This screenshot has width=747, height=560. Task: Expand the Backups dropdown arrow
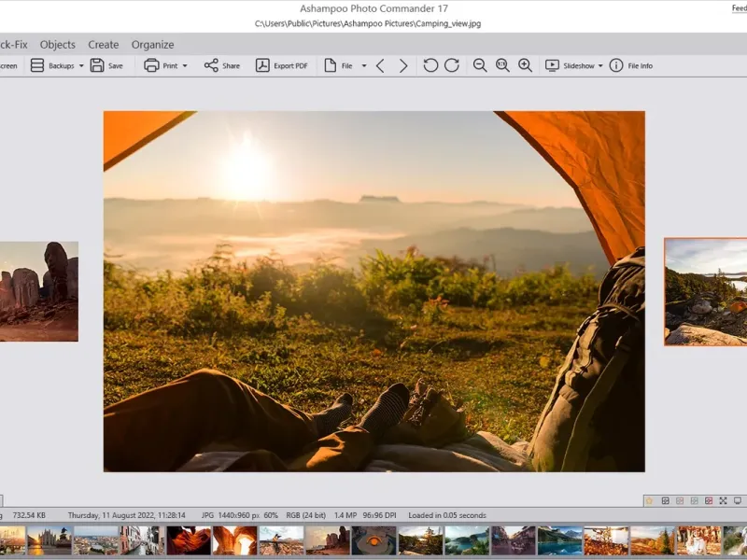pos(81,66)
